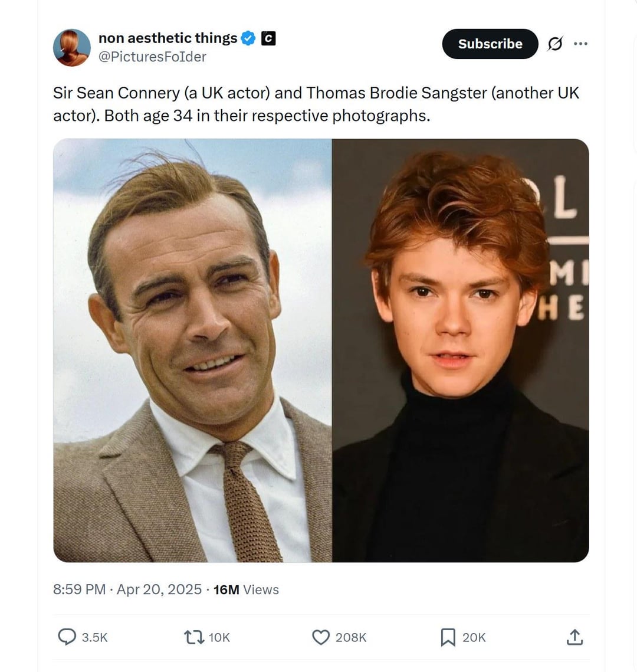This screenshot has width=637, height=672.
Task: Click the blue verified checkmark badge
Action: click(248, 38)
